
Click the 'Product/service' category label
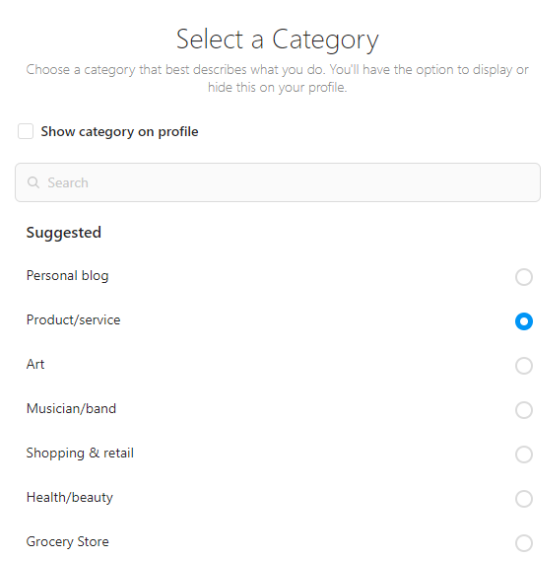[73, 320]
